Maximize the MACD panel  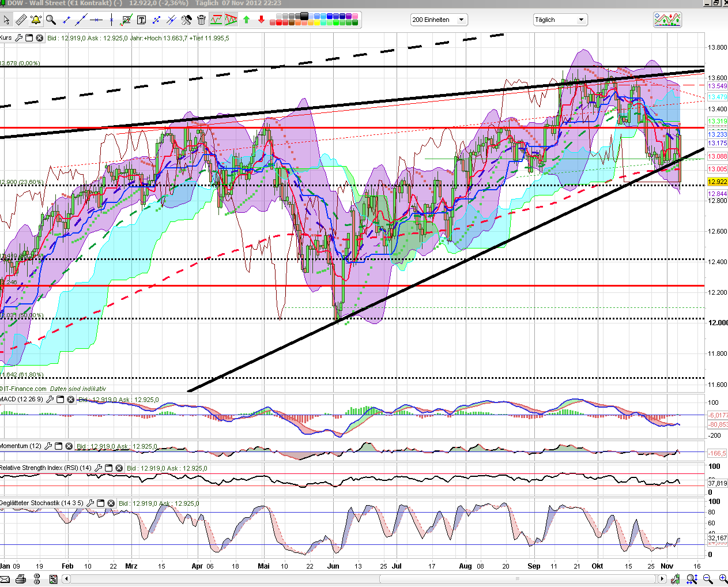pos(60,399)
